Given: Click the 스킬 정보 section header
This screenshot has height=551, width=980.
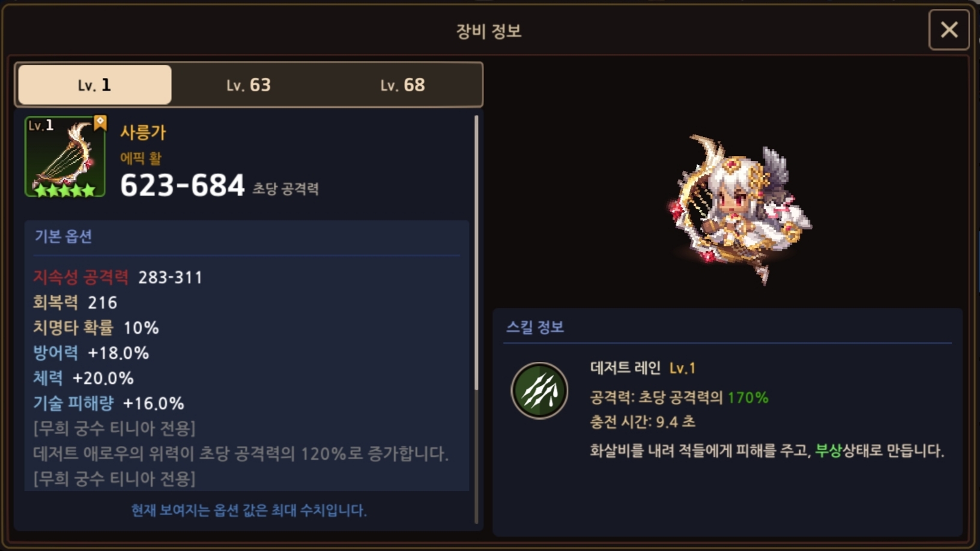Looking at the screenshot, I should click(x=535, y=327).
